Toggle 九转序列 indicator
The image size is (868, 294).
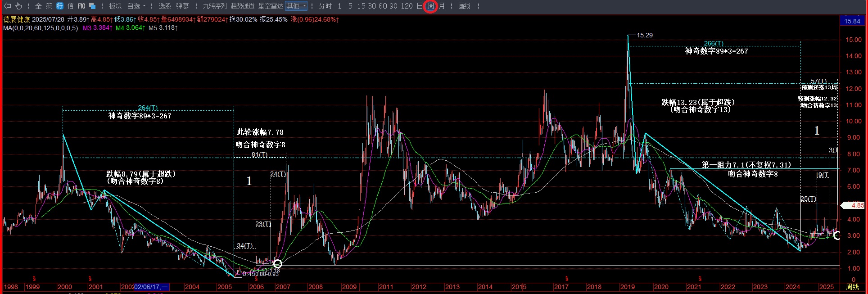click(x=215, y=6)
